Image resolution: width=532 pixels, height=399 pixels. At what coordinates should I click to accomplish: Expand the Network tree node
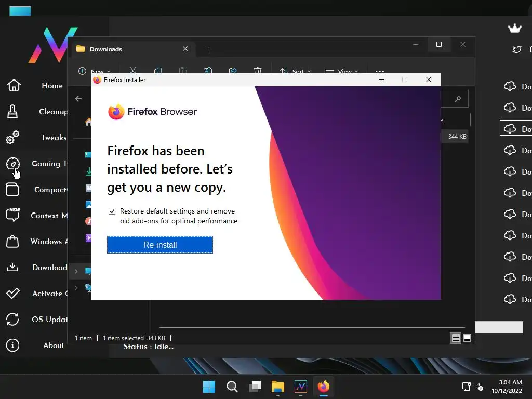pyautogui.click(x=76, y=288)
